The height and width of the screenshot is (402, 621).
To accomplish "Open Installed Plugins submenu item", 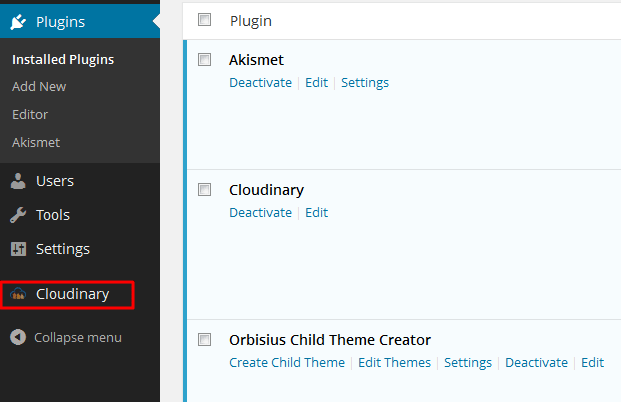I will click(x=63, y=59).
